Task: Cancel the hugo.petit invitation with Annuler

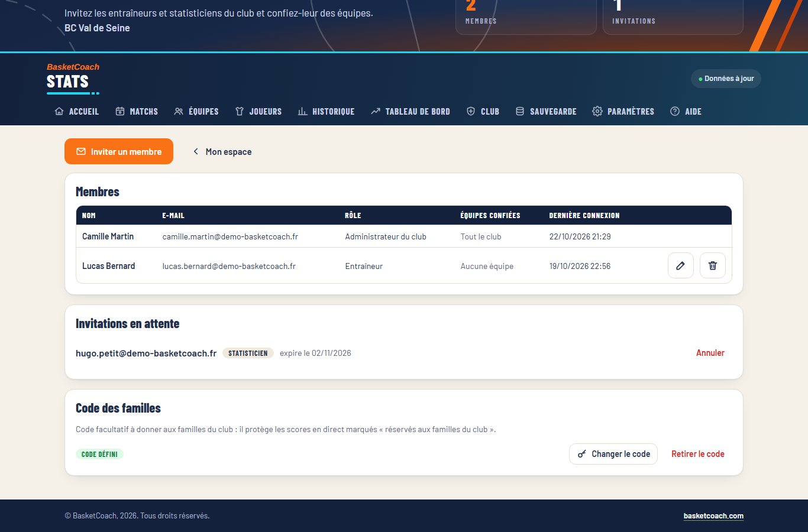Action: [710, 353]
